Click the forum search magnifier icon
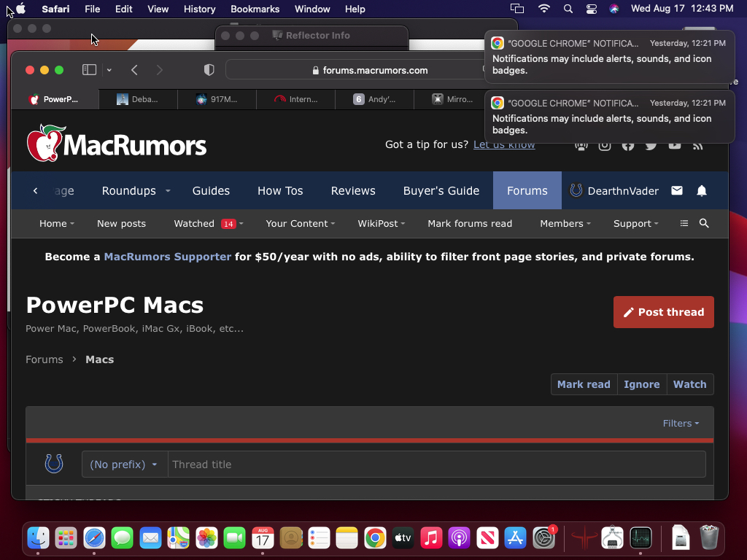 pyautogui.click(x=704, y=223)
